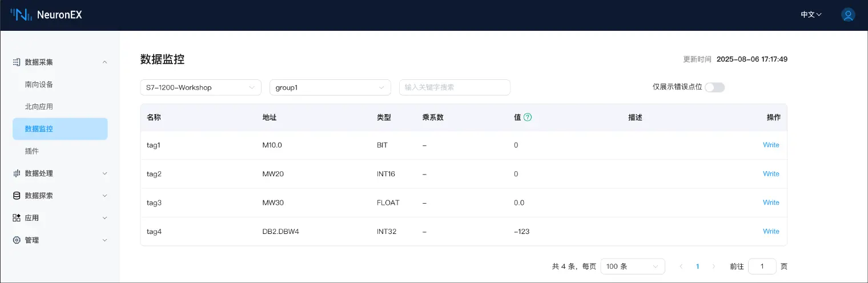
Task: Open the 南向设备 menu item
Action: pos(39,84)
